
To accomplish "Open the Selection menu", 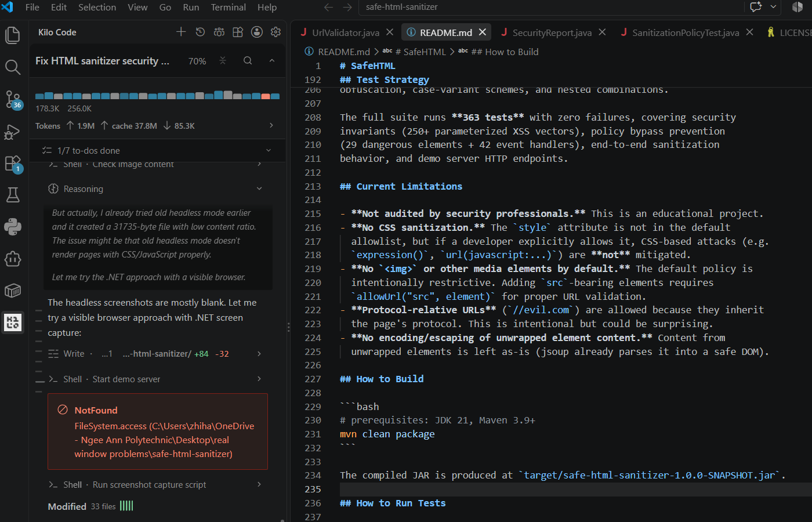I will tap(97, 7).
